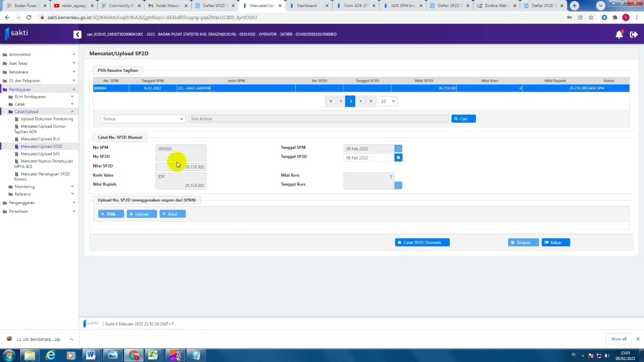Click the Tanggal SP2D date field
The image size is (644, 362).
(x=369, y=158)
